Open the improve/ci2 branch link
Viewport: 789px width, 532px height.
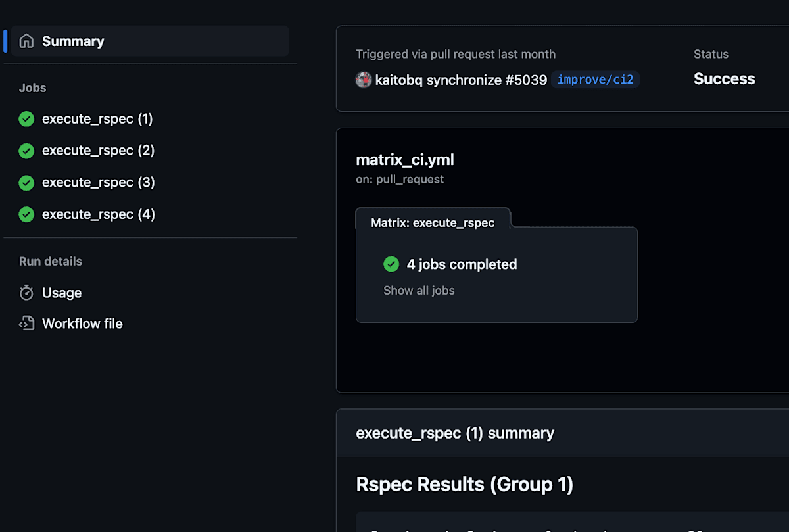595,80
